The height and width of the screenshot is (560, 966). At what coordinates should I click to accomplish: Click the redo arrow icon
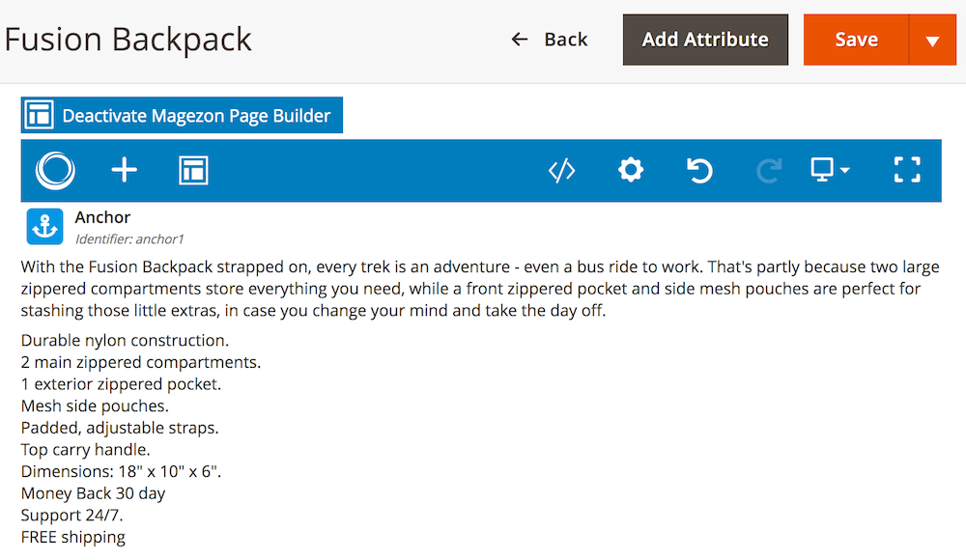point(769,171)
